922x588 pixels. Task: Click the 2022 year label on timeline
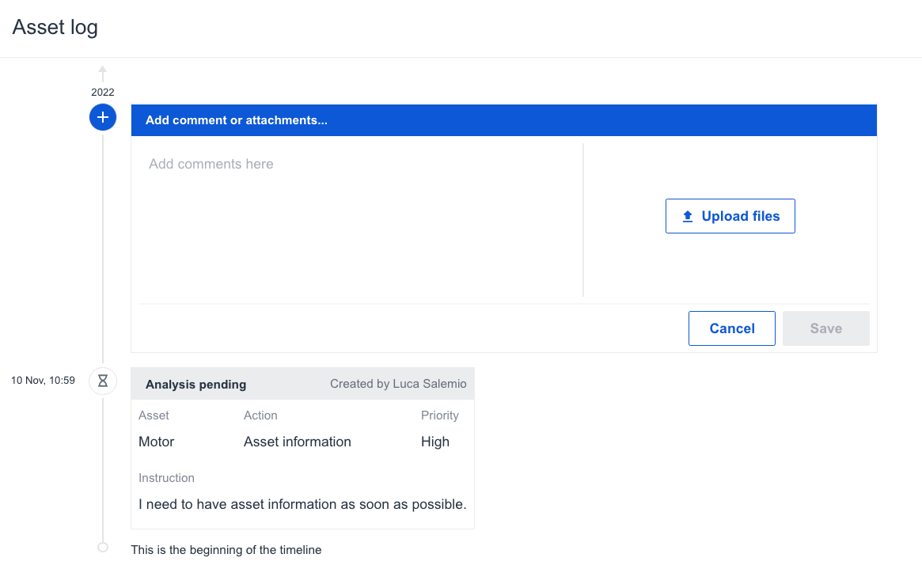pyautogui.click(x=102, y=92)
